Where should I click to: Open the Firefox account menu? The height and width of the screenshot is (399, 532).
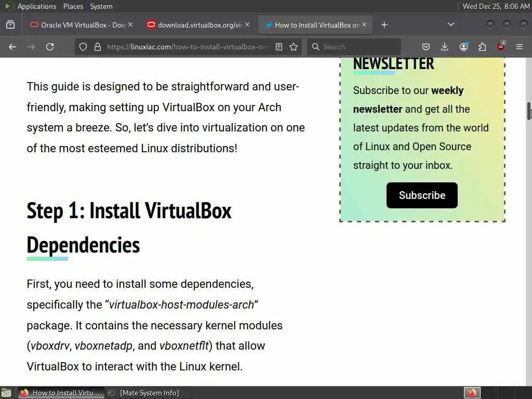click(464, 47)
